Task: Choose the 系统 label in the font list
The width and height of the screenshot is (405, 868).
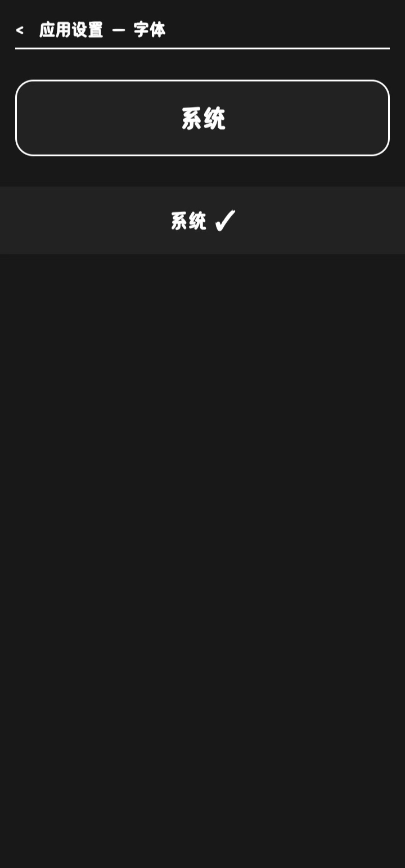Action: pyautogui.click(x=188, y=221)
